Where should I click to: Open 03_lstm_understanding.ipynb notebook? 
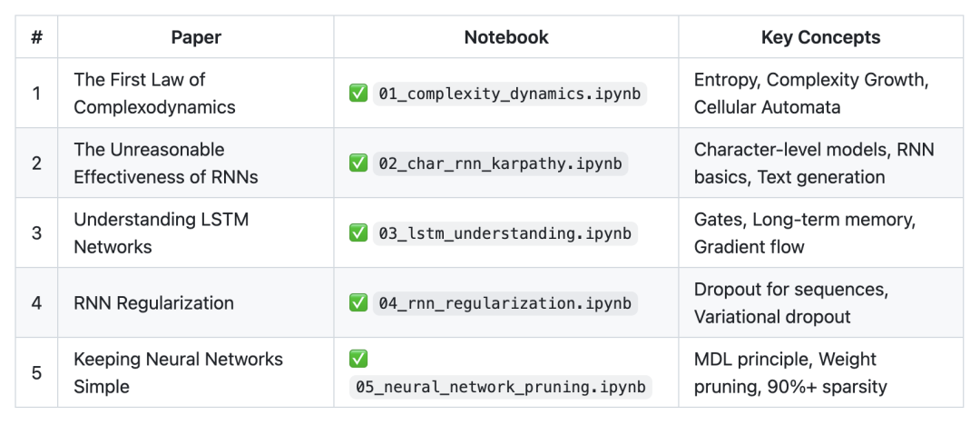(x=505, y=233)
